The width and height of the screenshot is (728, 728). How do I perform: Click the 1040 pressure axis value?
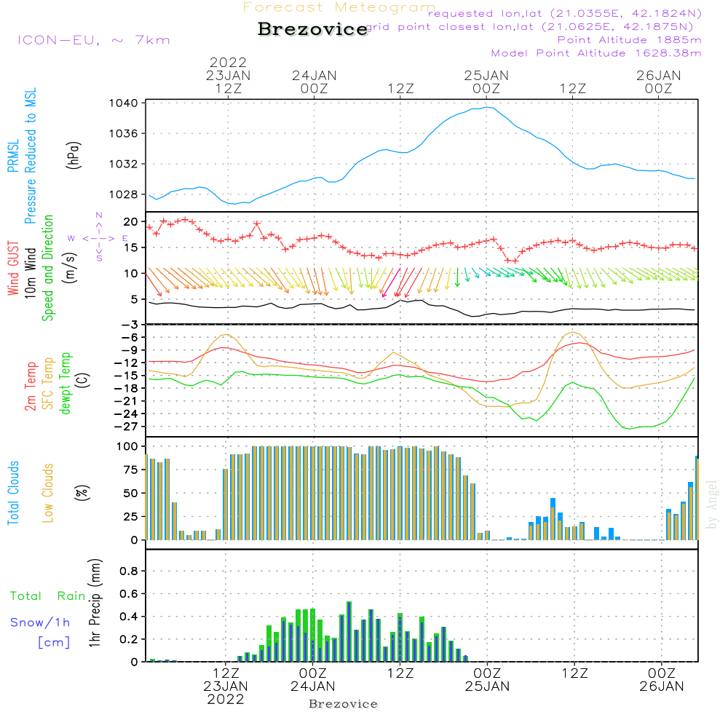(124, 103)
